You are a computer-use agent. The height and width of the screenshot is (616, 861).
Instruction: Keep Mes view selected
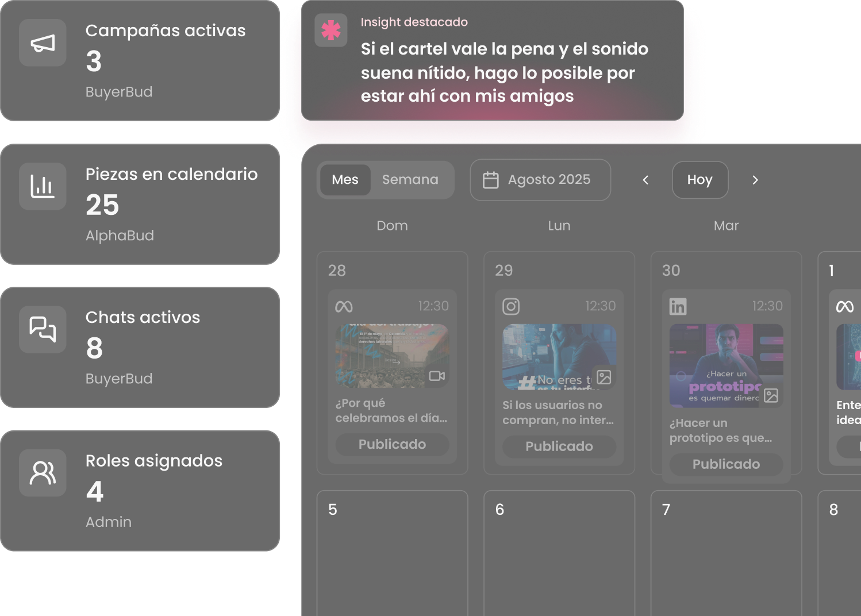(x=345, y=180)
